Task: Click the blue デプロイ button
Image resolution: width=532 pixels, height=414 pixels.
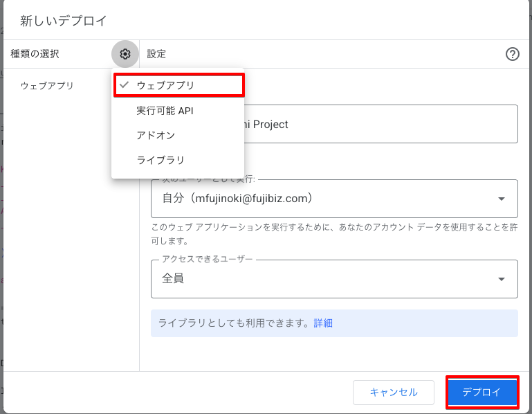Action: (482, 393)
